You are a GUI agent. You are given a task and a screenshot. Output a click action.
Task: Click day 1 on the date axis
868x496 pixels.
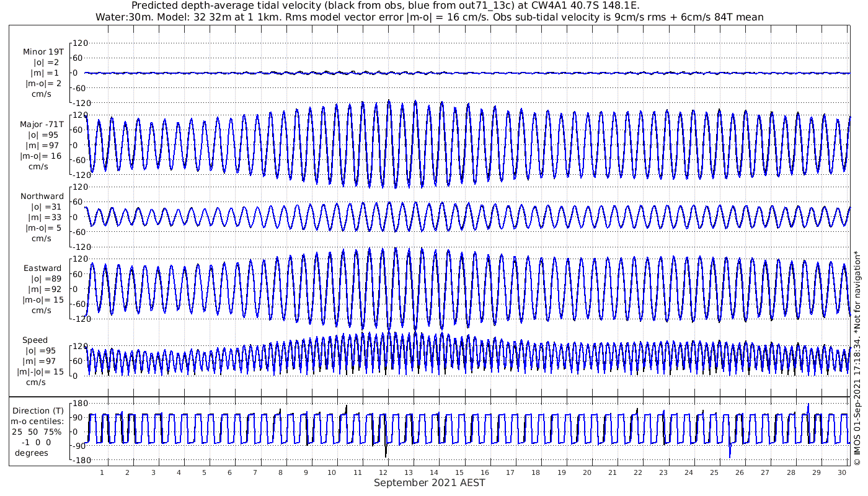coord(102,472)
